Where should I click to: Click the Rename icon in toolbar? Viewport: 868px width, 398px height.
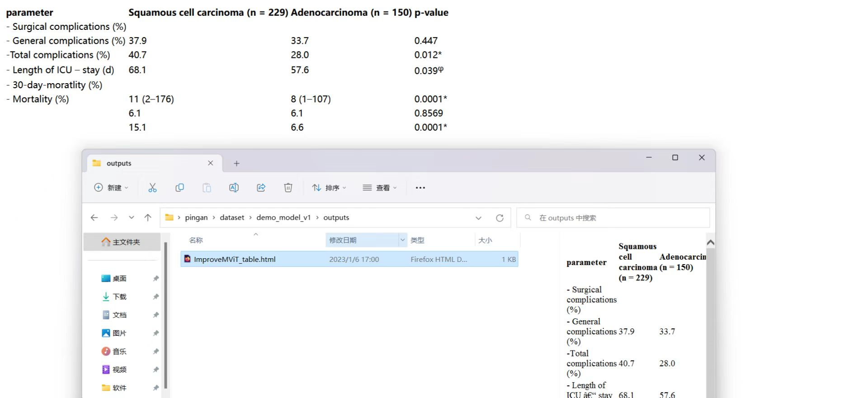(x=234, y=188)
